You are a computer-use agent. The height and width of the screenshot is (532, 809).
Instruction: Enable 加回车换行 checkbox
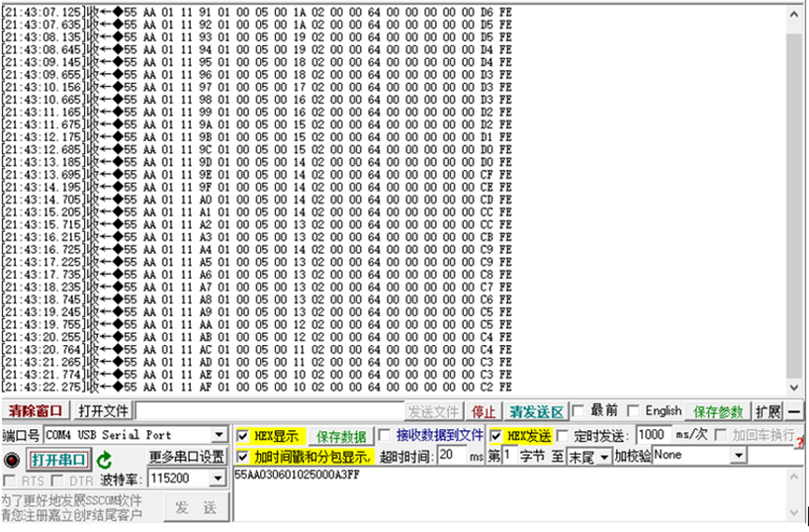pos(721,435)
